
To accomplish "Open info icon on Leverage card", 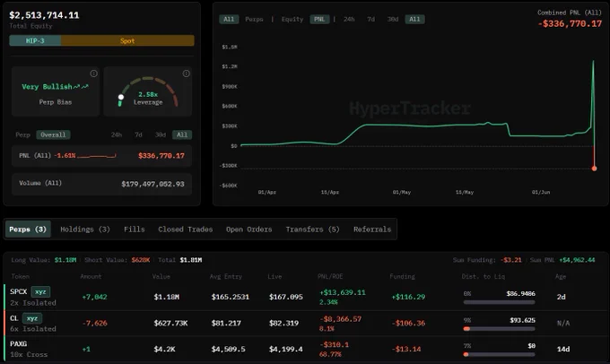I will pyautogui.click(x=187, y=74).
